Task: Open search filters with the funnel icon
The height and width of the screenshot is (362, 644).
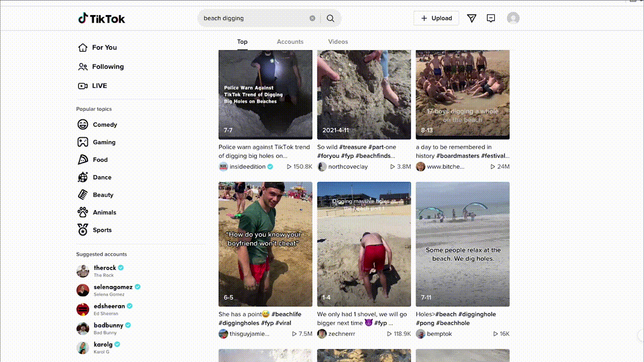Action: (471, 18)
